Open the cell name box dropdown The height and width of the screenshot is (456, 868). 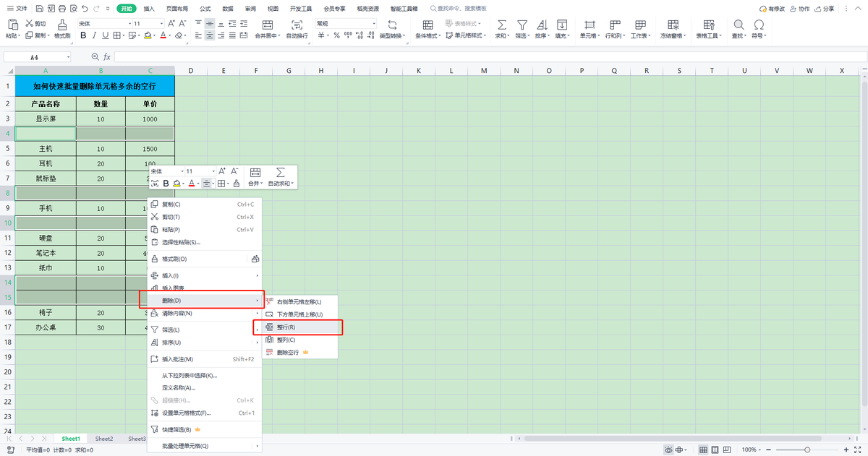(69, 56)
